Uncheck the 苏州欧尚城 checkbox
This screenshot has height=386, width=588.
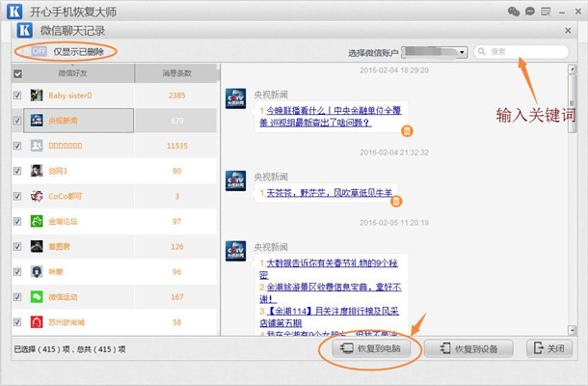click(17, 322)
